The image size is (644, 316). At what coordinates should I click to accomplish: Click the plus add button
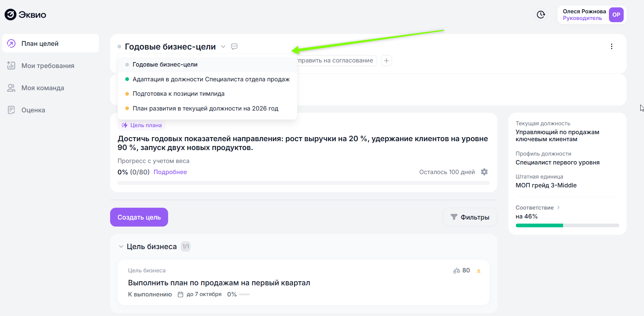pos(386,61)
